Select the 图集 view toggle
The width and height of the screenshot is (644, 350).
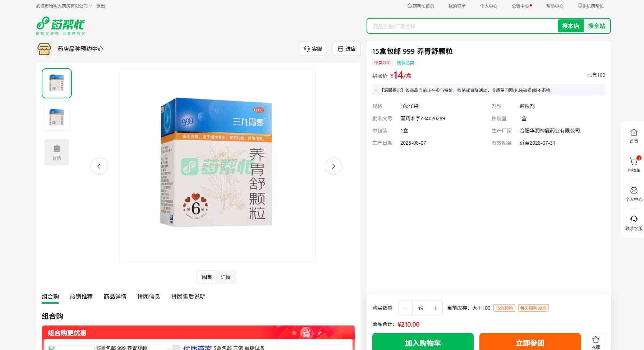207,277
